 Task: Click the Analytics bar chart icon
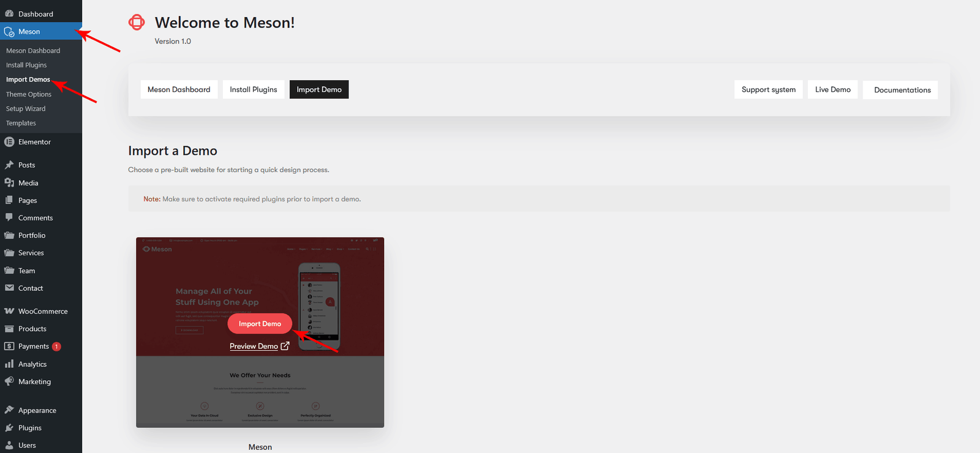click(x=9, y=364)
